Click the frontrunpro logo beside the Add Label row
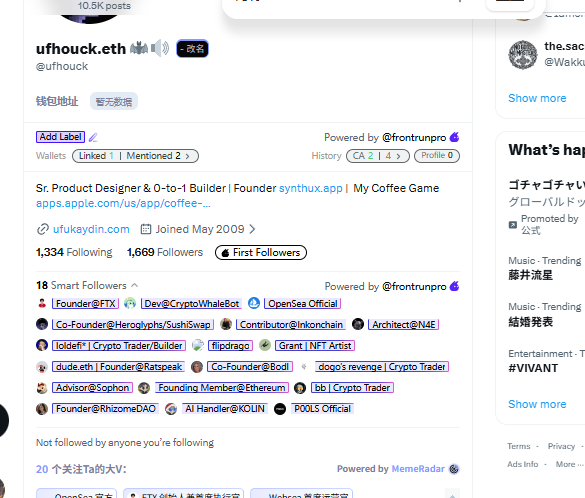The width and height of the screenshot is (585, 498). 454,137
